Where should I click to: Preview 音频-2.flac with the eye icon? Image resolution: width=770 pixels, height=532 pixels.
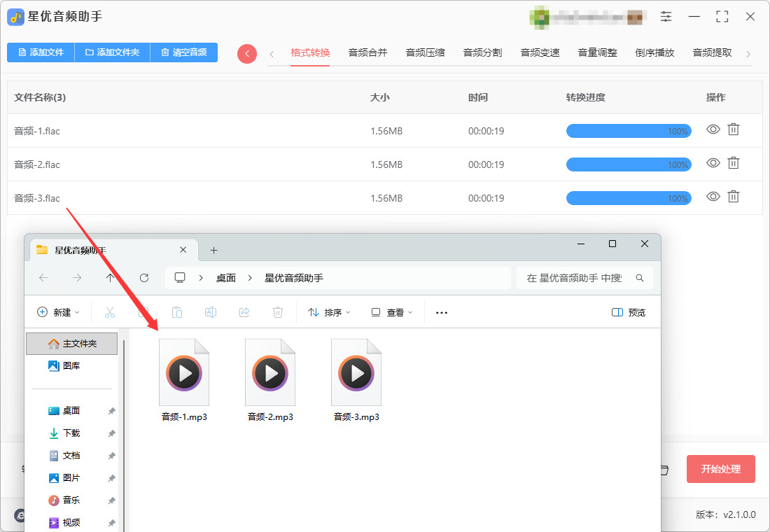(x=713, y=162)
